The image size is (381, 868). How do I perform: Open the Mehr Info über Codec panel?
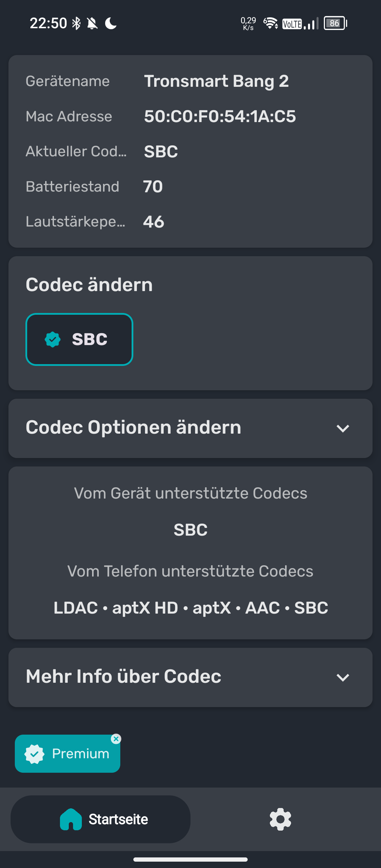coord(123,677)
